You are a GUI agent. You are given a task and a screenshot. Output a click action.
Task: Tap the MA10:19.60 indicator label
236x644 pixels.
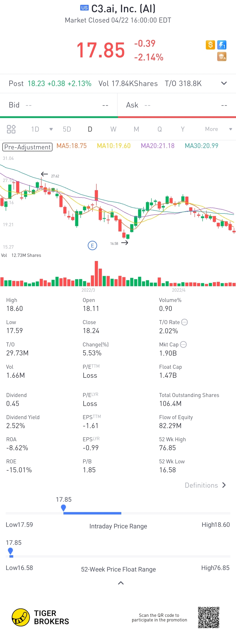click(x=114, y=146)
